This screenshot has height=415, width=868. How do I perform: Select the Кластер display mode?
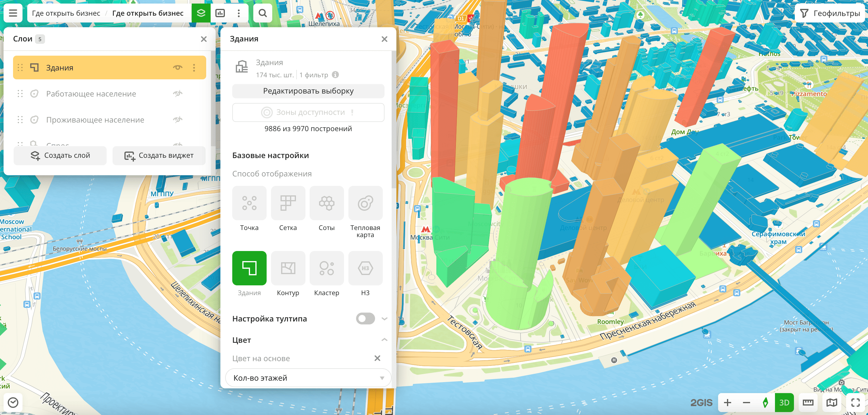pos(326,268)
